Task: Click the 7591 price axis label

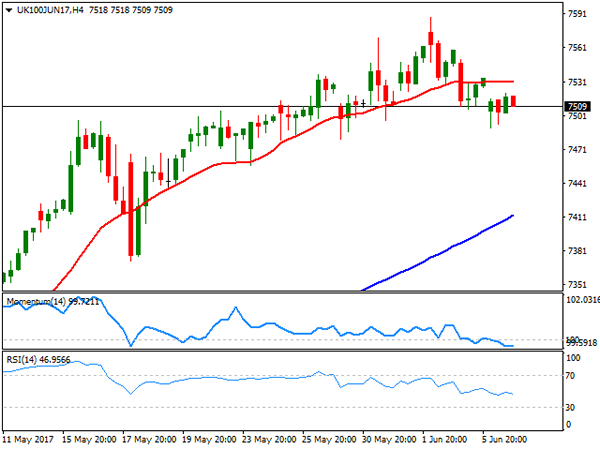Action: tap(577, 14)
